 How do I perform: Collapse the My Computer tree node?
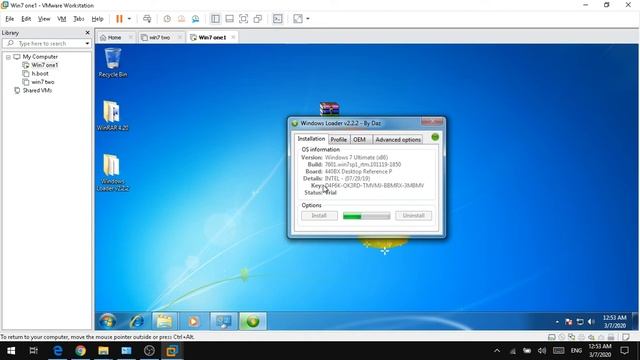click(8, 57)
